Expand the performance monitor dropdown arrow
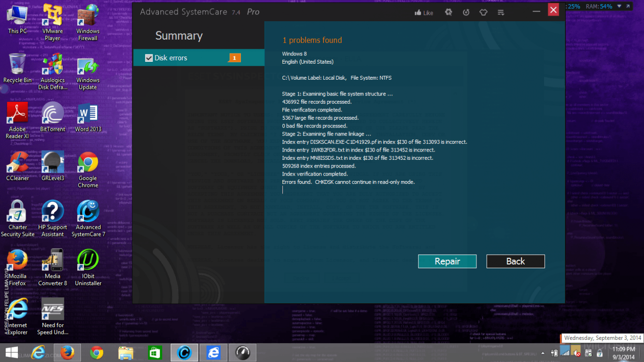This screenshot has height=362, width=644. pyautogui.click(x=619, y=6)
